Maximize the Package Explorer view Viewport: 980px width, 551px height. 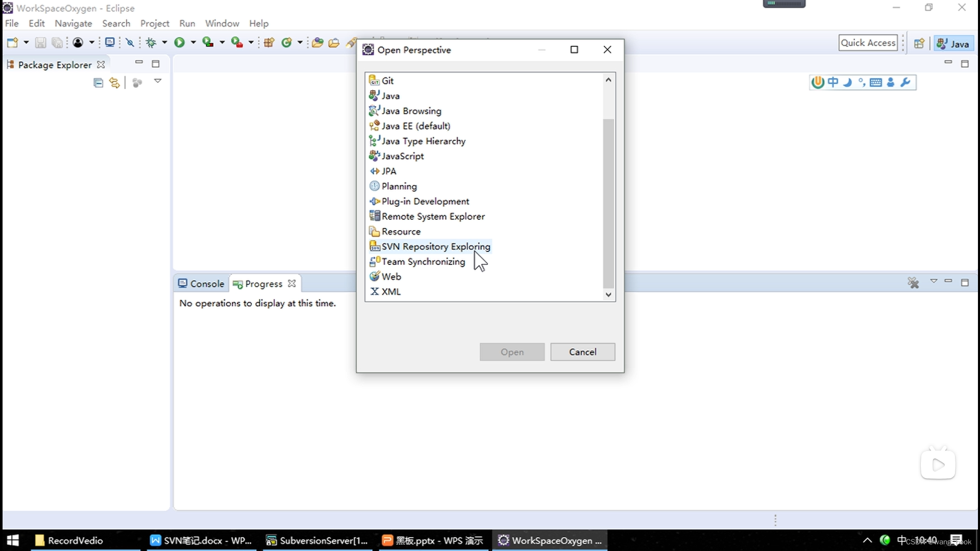point(156,64)
